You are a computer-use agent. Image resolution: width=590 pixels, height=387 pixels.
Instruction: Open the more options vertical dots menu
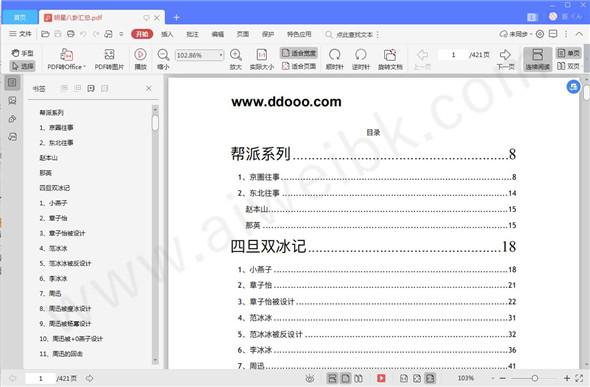coord(566,34)
